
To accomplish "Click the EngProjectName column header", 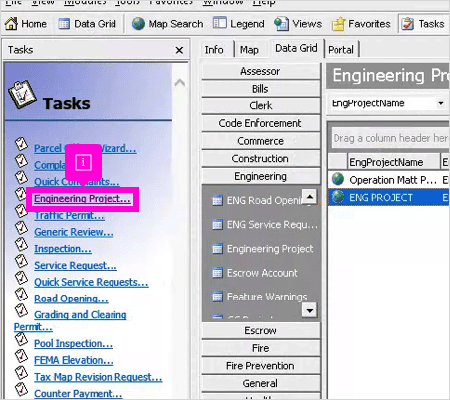I will click(x=393, y=162).
